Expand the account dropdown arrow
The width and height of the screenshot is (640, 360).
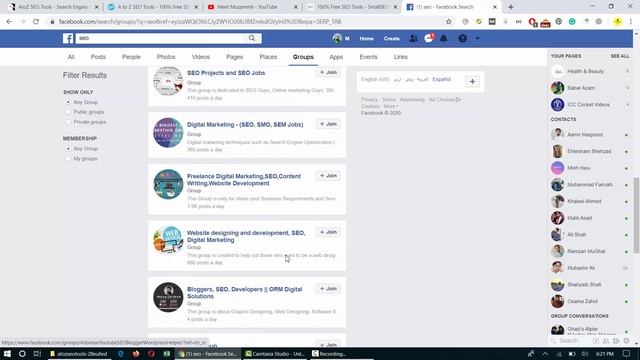[477, 38]
